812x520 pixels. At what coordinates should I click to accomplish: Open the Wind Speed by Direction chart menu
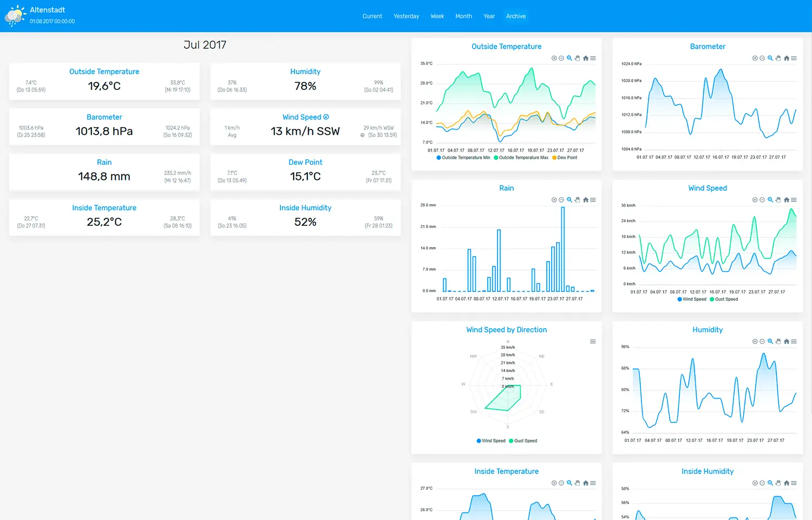point(593,341)
